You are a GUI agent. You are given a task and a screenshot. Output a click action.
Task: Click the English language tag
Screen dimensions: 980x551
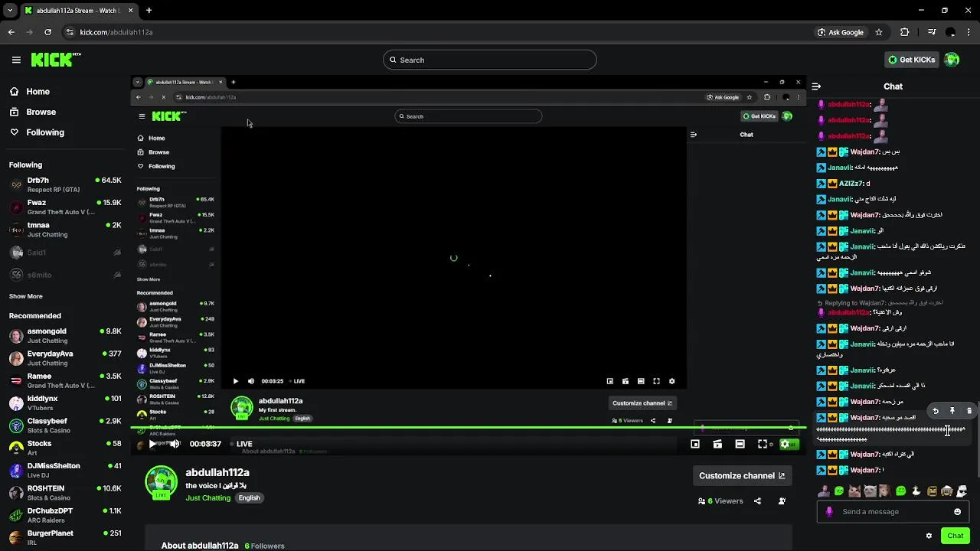pyautogui.click(x=249, y=498)
